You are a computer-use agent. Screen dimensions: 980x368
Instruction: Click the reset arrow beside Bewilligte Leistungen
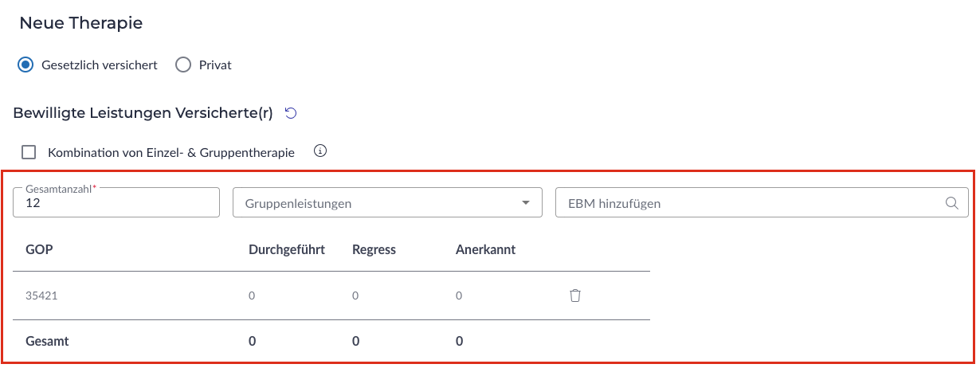[291, 113]
